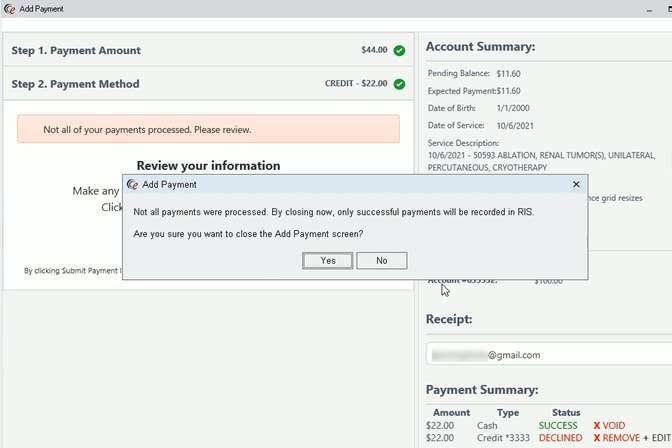
Task: Expand the Step 1. Payment Amount section
Action: pos(76,50)
